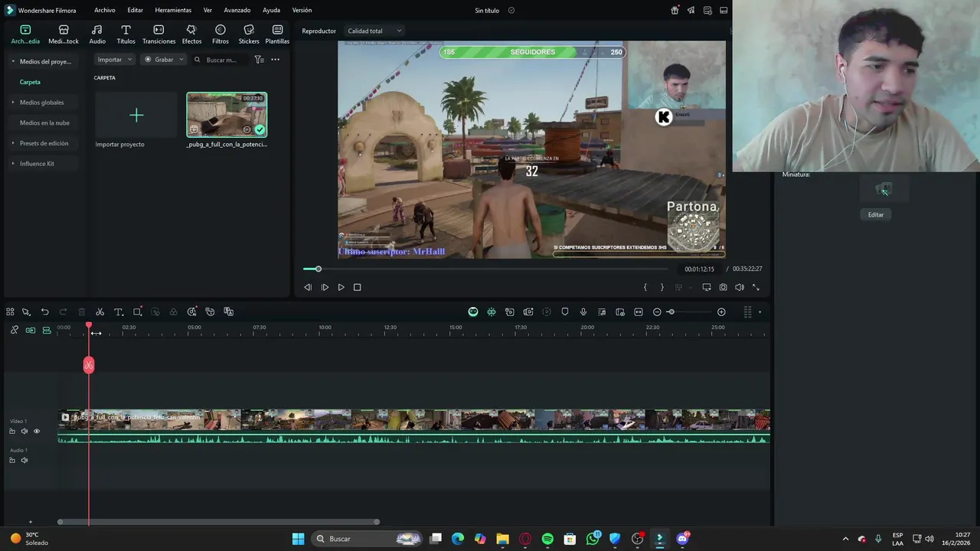Screen dimensions: 980x551
Task: Open the Transiciones tab
Action: 158,34
